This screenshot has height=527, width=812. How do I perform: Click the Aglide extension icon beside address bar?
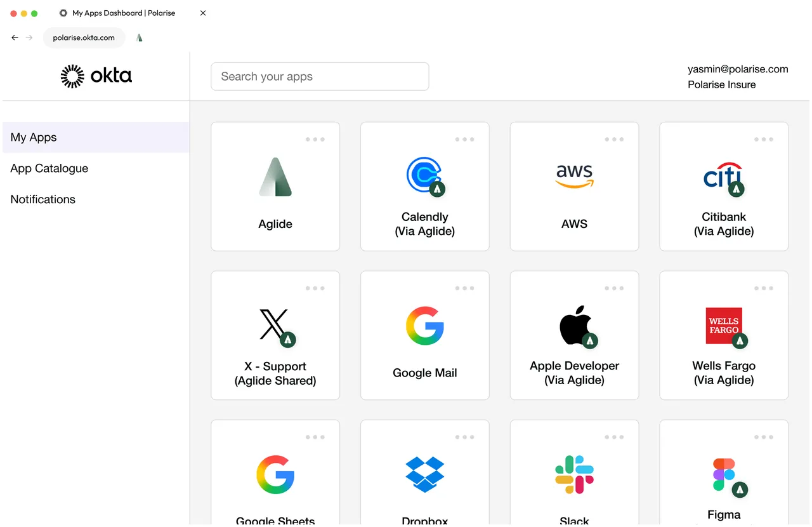[140, 37]
